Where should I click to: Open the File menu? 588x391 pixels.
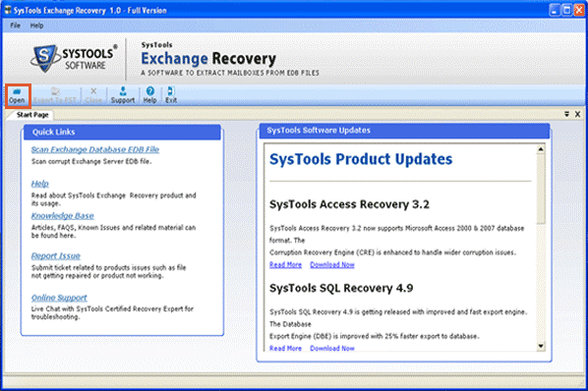pos(16,26)
